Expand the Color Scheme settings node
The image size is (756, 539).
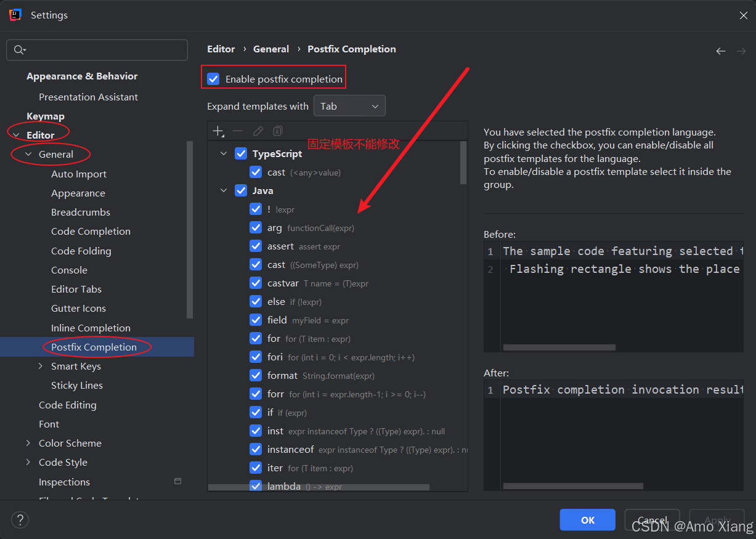pyautogui.click(x=28, y=443)
